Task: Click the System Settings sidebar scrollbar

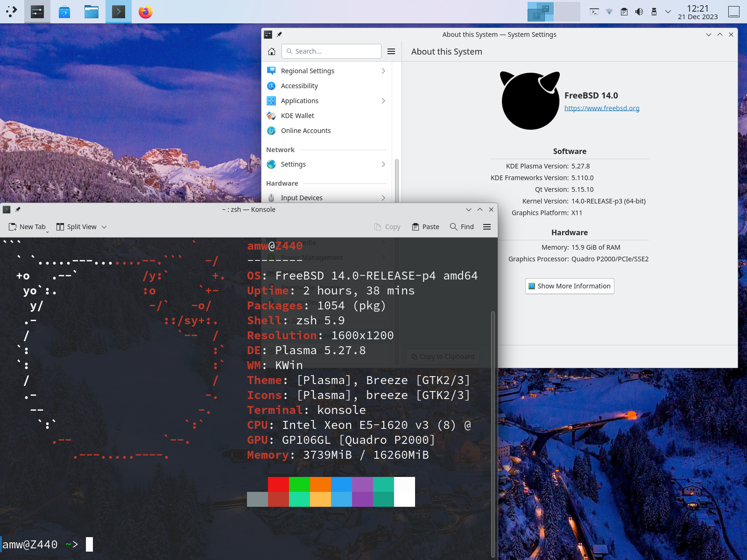Action: pyautogui.click(x=397, y=181)
